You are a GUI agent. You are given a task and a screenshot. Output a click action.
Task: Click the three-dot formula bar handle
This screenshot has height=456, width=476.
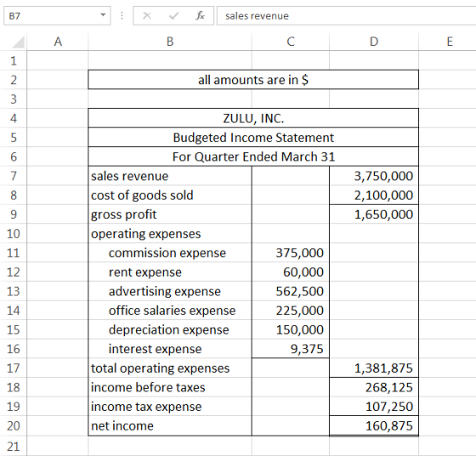tap(122, 15)
